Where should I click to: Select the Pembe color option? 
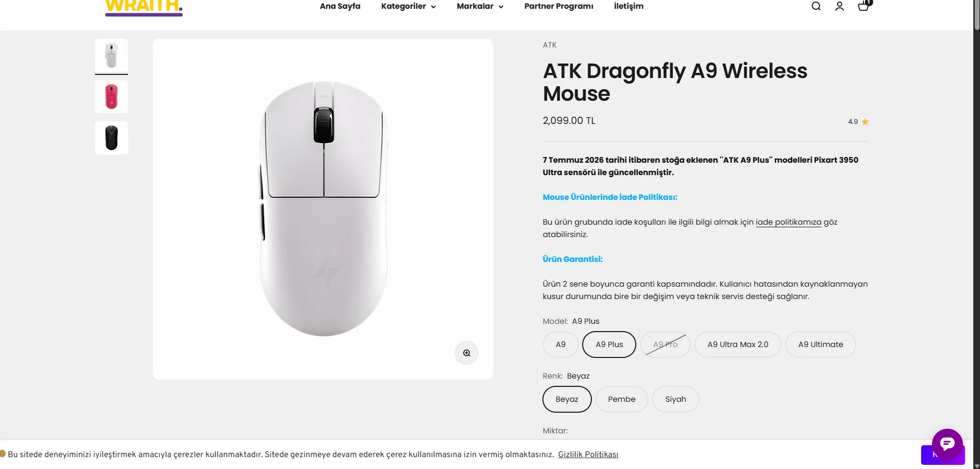621,399
